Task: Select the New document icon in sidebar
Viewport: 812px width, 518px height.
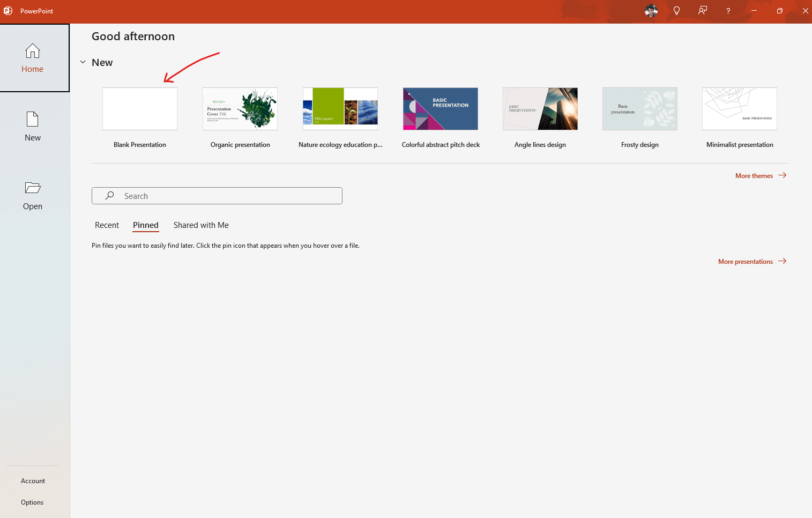Action: (33, 126)
